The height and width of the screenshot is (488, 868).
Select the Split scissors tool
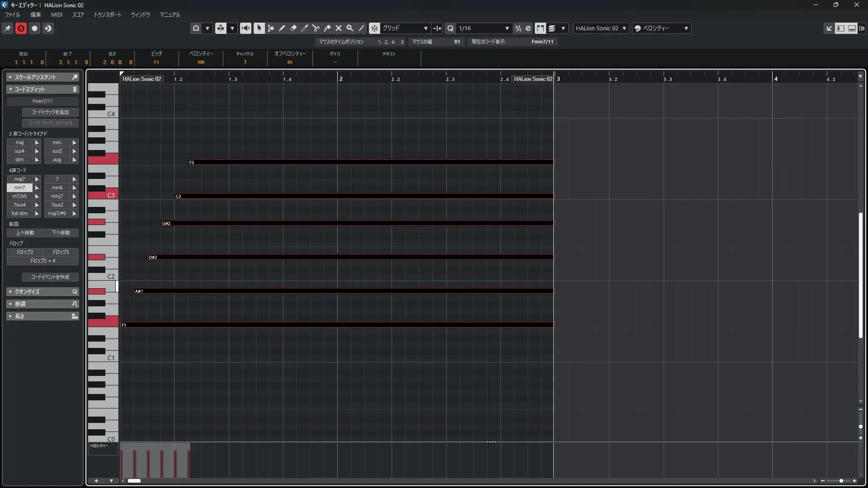pyautogui.click(x=316, y=28)
